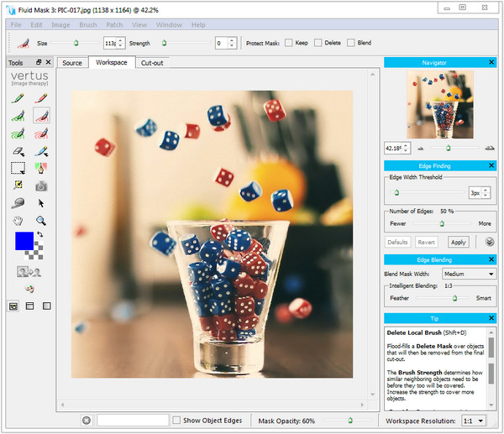Screen dimensions: 504x434
Task: Click the blue foreground color swatch
Action: (x=24, y=242)
